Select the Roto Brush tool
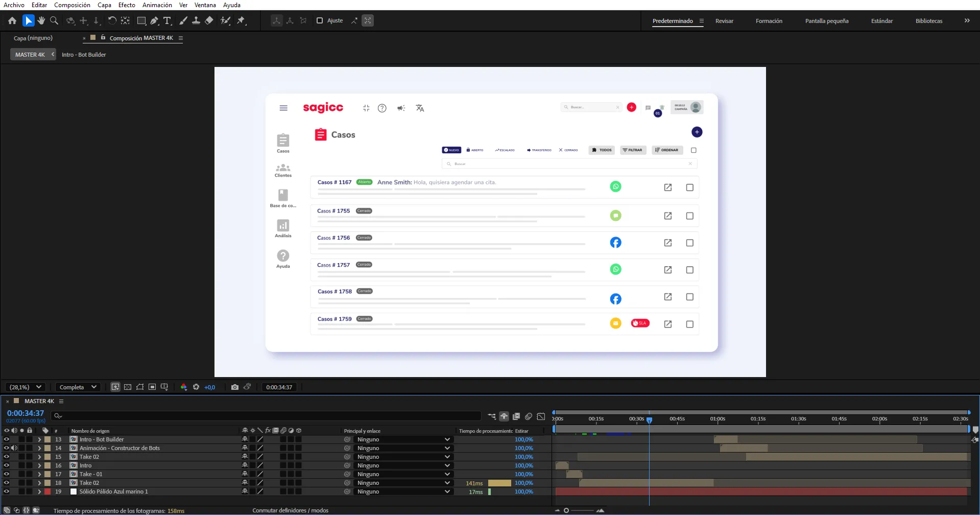Image resolution: width=980 pixels, height=515 pixels. click(x=225, y=20)
